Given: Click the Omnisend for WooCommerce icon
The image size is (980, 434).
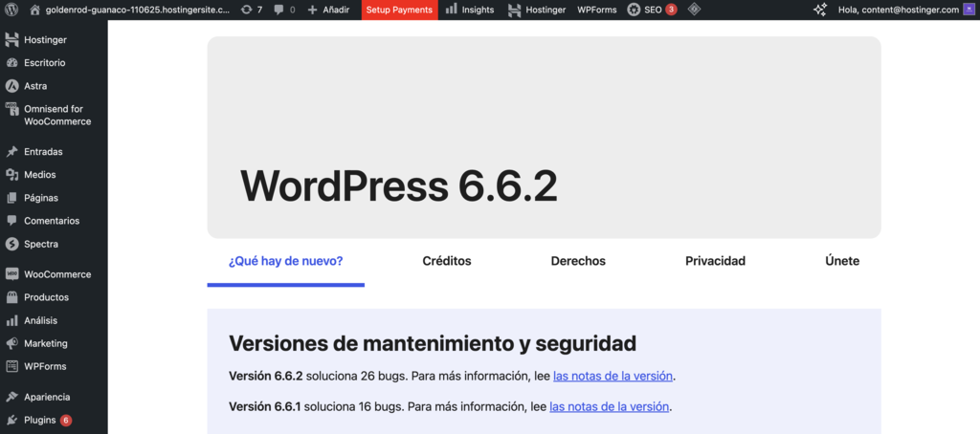Looking at the screenshot, I should tap(11, 109).
